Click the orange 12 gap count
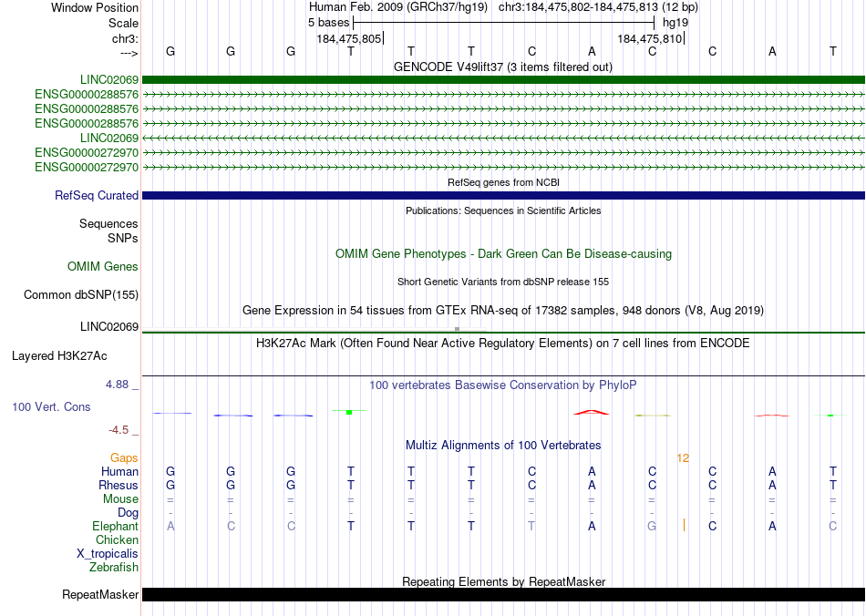This screenshot has width=866, height=616. click(x=683, y=458)
